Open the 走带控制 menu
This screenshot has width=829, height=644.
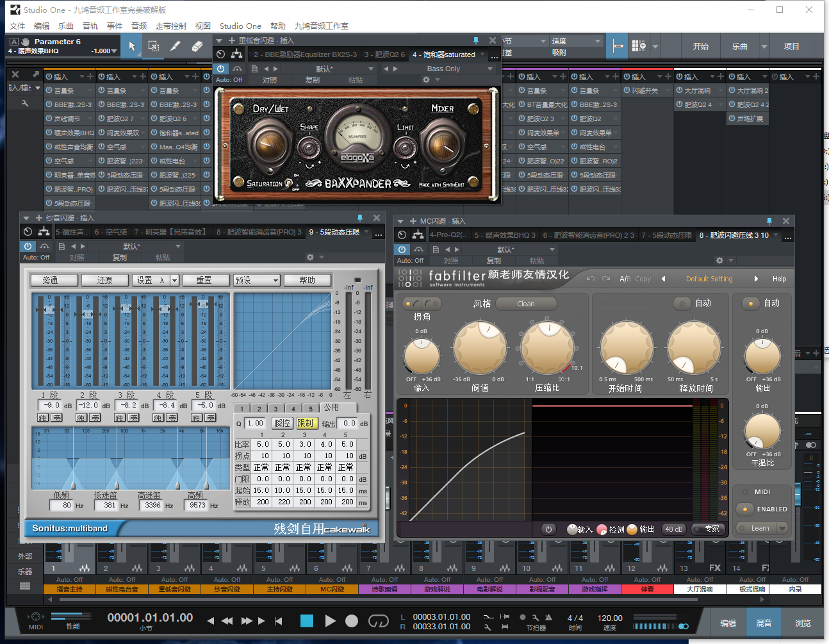point(170,26)
